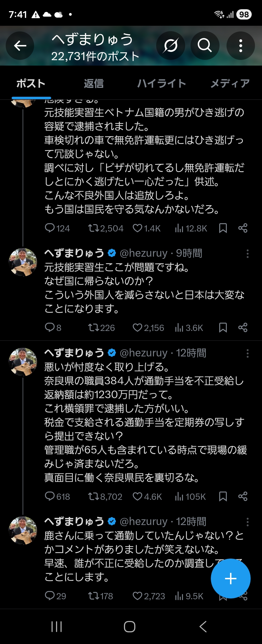Reply to the post with 618 comments

[50, 497]
